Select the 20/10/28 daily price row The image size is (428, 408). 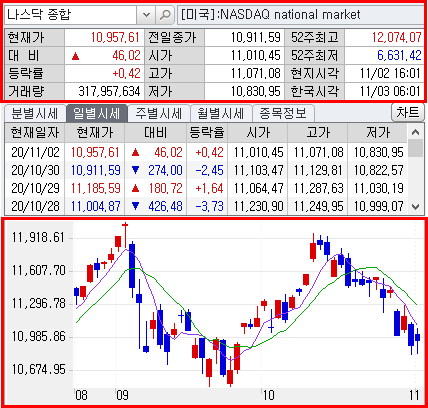pos(206,206)
